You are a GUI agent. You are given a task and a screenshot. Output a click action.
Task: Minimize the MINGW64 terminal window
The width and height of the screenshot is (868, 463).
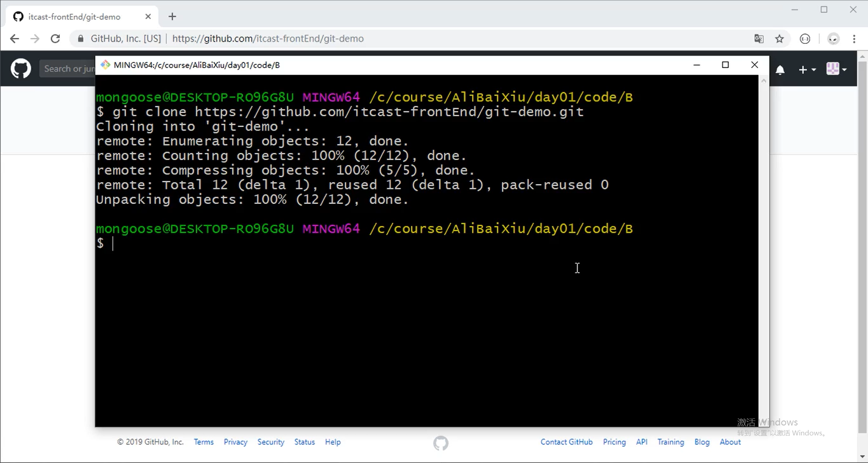pyautogui.click(x=697, y=65)
